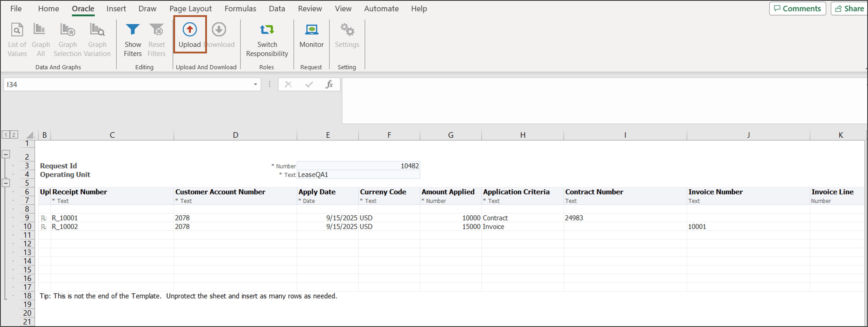Open the Name Box dropdown
The width and height of the screenshot is (868, 327).
(255, 84)
